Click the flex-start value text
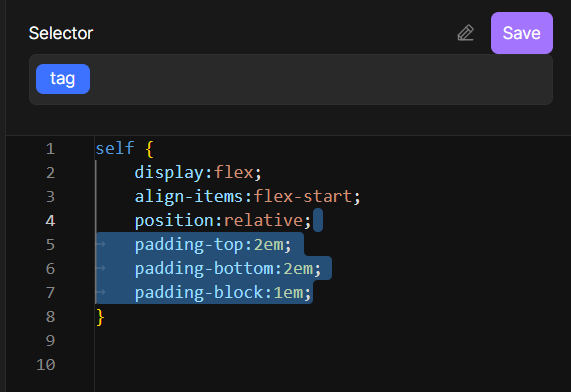This screenshot has height=392, width=571. pos(303,196)
